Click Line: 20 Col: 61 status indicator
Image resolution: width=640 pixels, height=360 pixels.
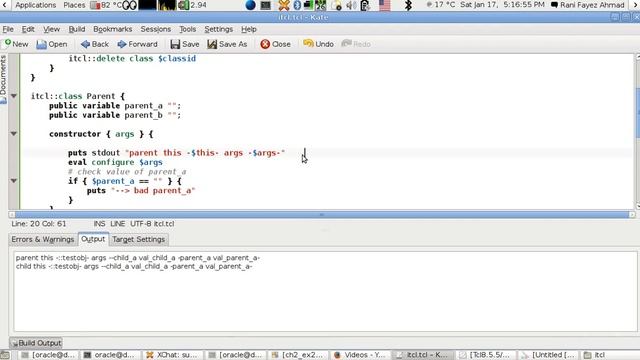pyautogui.click(x=39, y=224)
